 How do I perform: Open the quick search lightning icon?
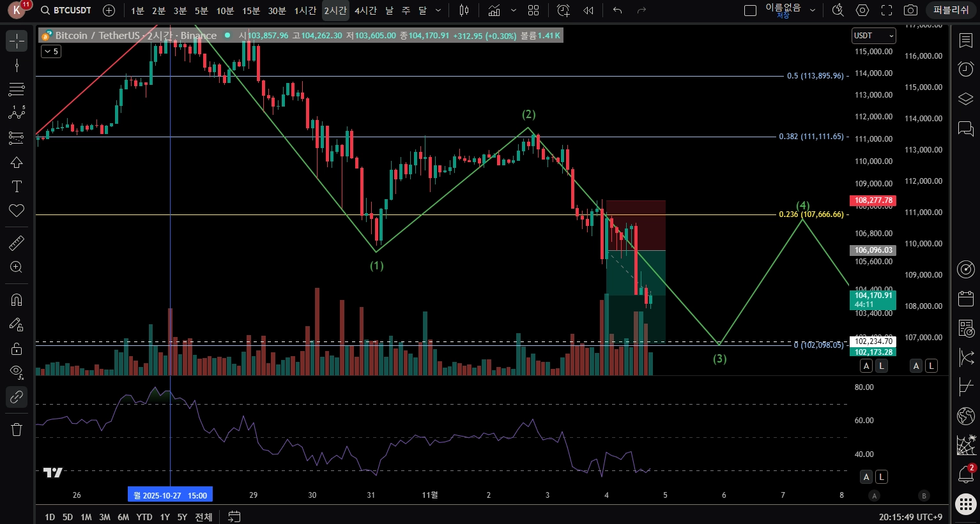tap(838, 10)
